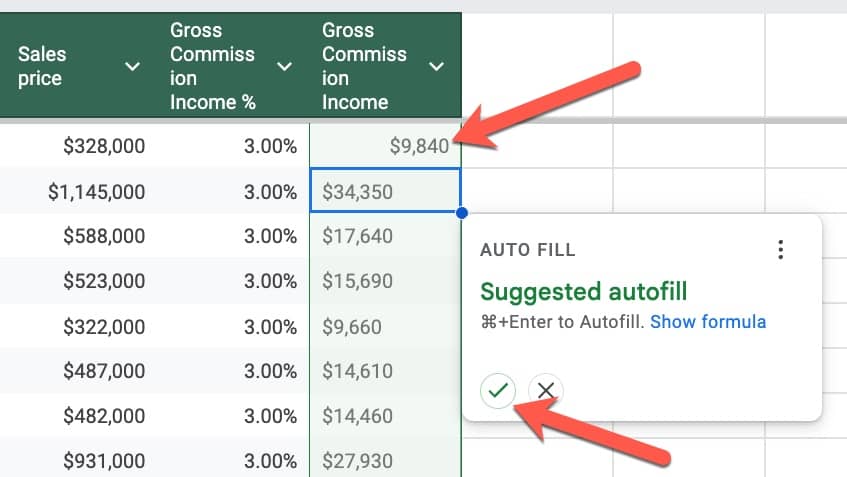
Task: Select the cell showing $15,690
Action: (x=385, y=281)
